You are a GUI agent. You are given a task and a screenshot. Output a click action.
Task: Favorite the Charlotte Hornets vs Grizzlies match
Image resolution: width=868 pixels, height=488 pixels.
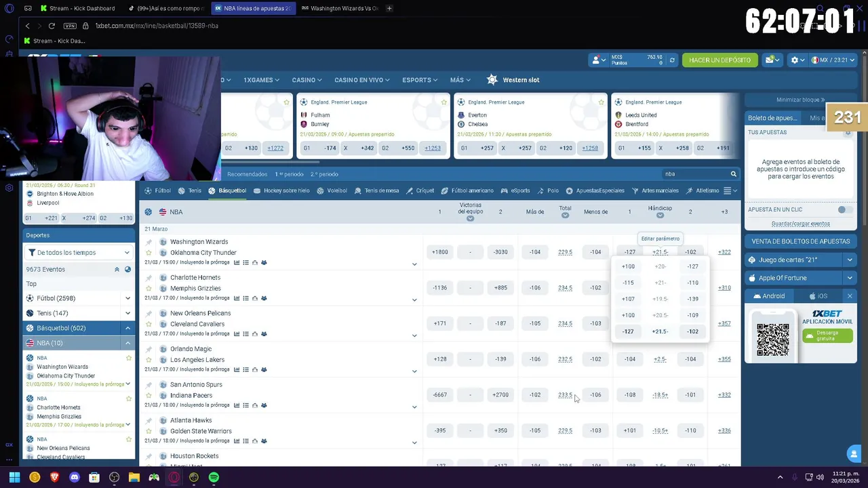149,288
